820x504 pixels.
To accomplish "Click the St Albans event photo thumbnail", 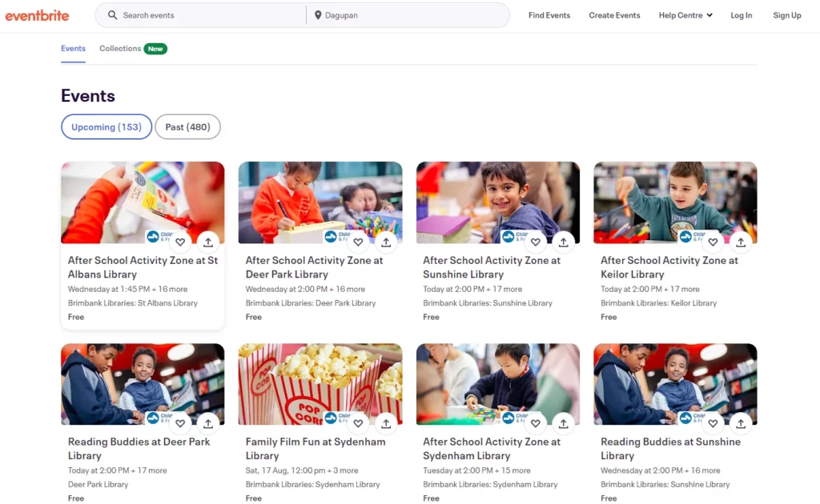I will (x=143, y=202).
